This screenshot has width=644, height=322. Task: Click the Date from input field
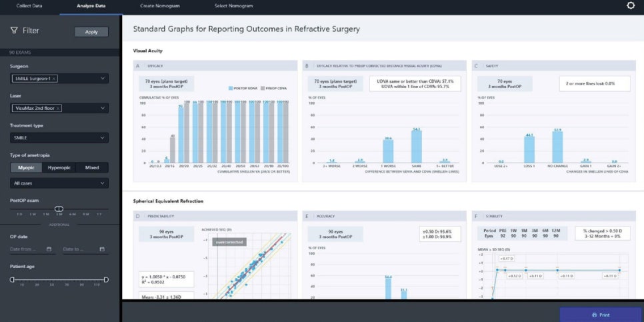33,249
